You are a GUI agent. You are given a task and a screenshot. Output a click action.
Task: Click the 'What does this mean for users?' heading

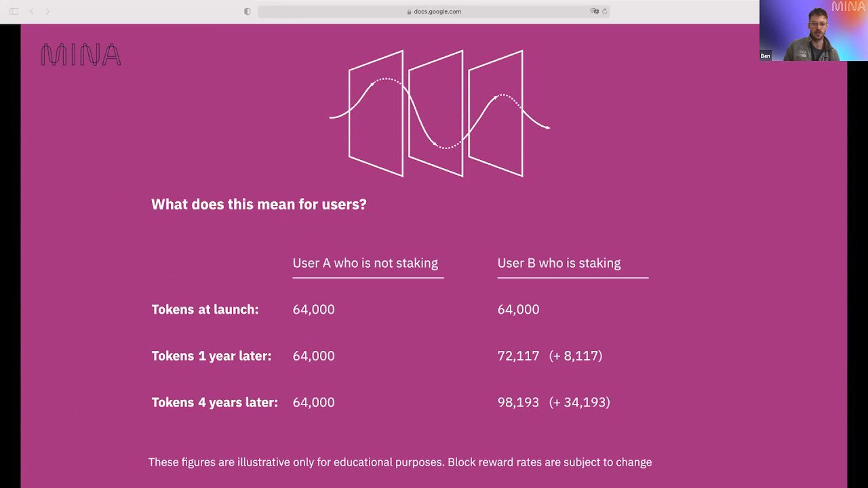[x=259, y=204]
